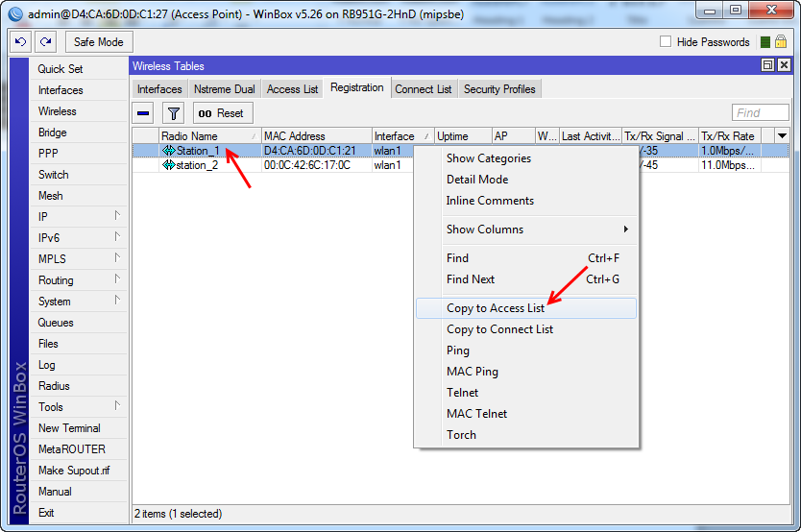The width and height of the screenshot is (801, 532).
Task: Expand the Routing submenu
Action: click(x=117, y=278)
